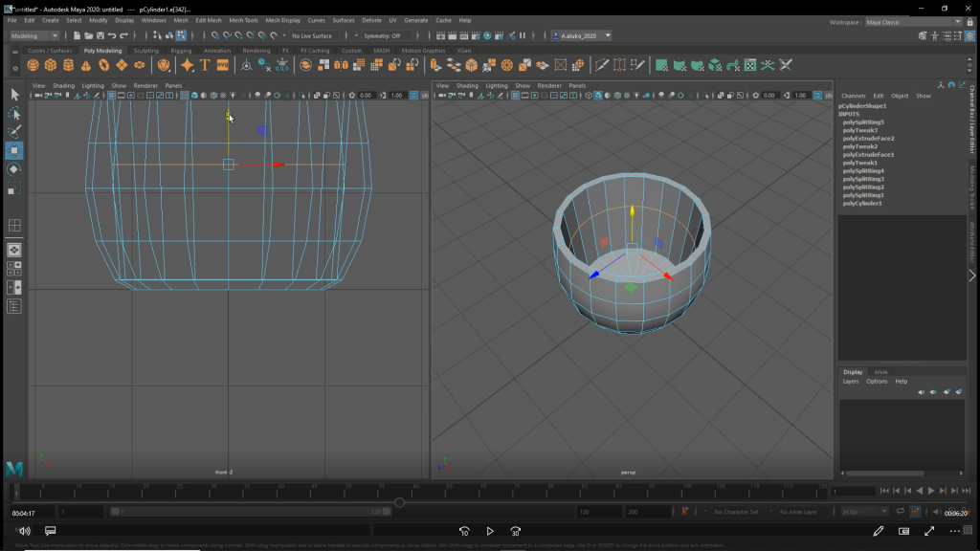Image resolution: width=980 pixels, height=551 pixels.
Task: Click the video progress scrubber handle
Action: pyautogui.click(x=399, y=503)
